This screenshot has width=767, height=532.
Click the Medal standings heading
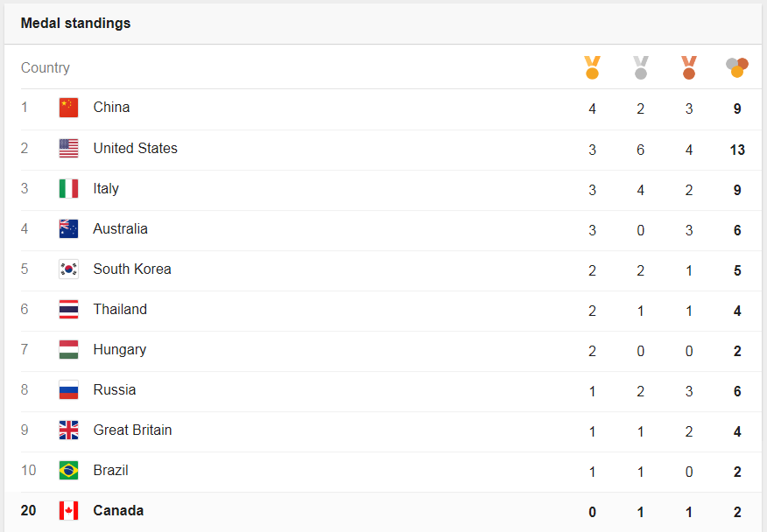coord(76,23)
